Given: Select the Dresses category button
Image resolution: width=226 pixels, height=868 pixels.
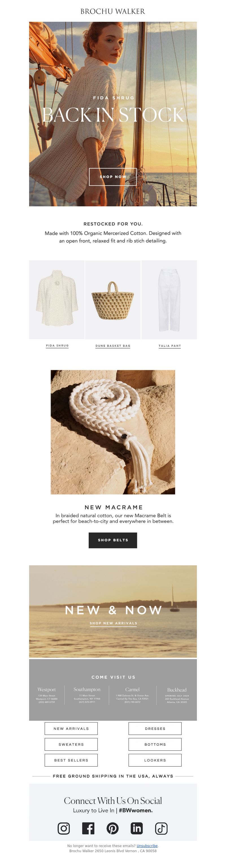Looking at the screenshot, I should (155, 728).
